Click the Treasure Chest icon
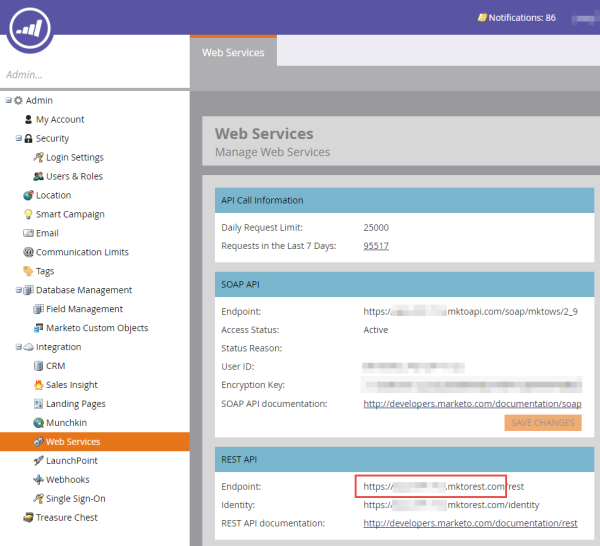Image resolution: width=600 pixels, height=546 pixels. pyautogui.click(x=28, y=517)
